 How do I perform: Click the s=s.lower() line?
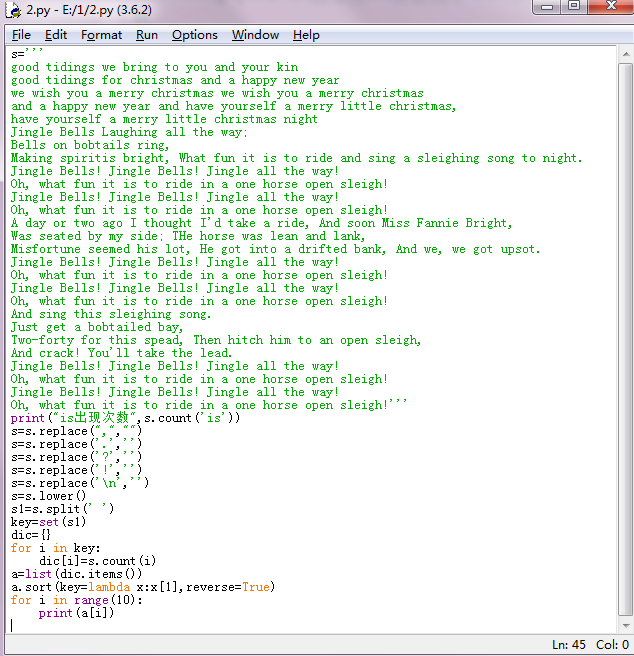coord(49,496)
